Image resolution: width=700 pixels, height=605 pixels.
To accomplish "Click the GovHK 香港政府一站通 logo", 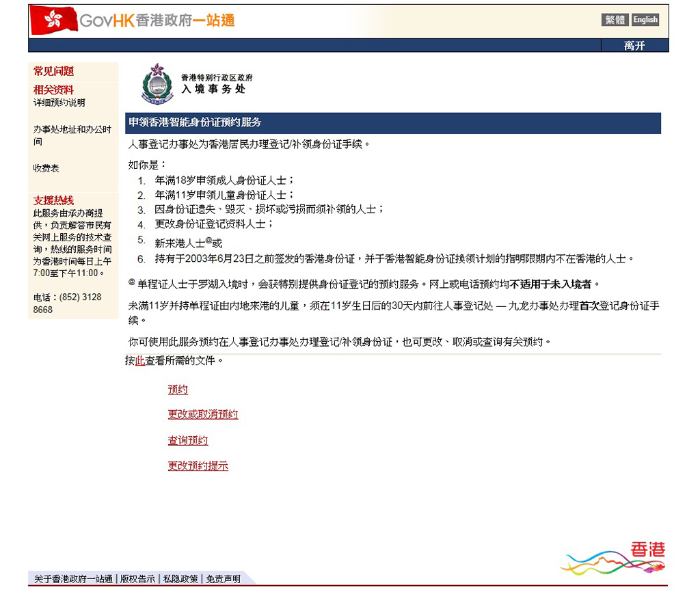I will [x=156, y=21].
